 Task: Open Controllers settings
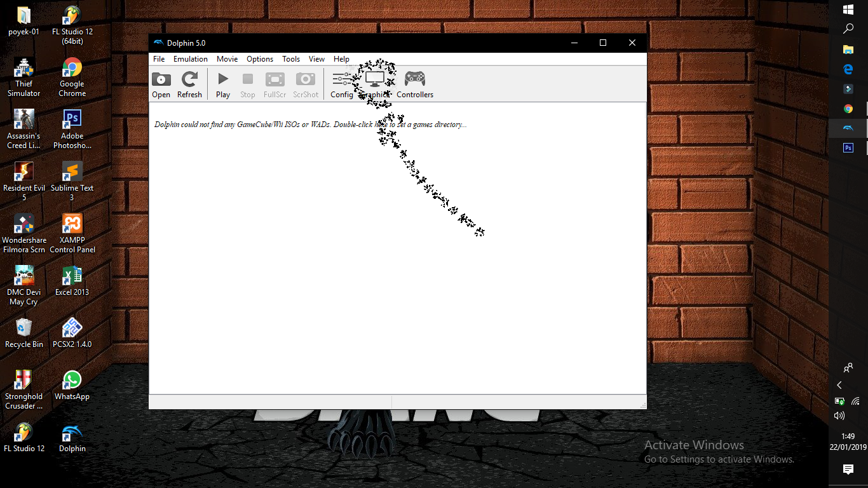click(415, 85)
